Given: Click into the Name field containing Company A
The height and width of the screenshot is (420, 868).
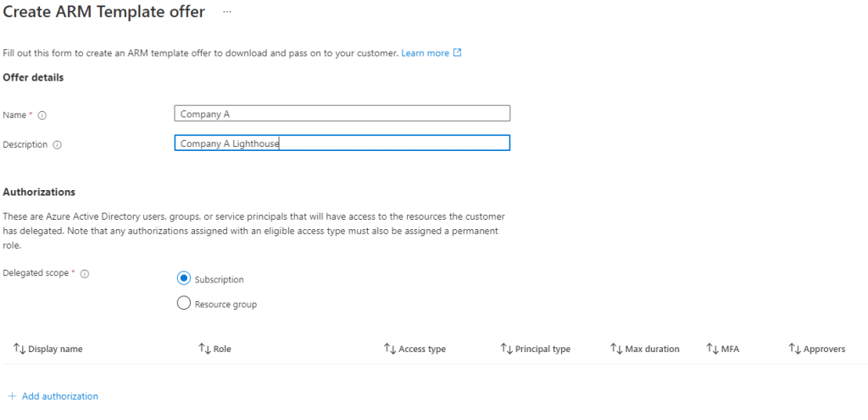Looking at the screenshot, I should point(342,114).
